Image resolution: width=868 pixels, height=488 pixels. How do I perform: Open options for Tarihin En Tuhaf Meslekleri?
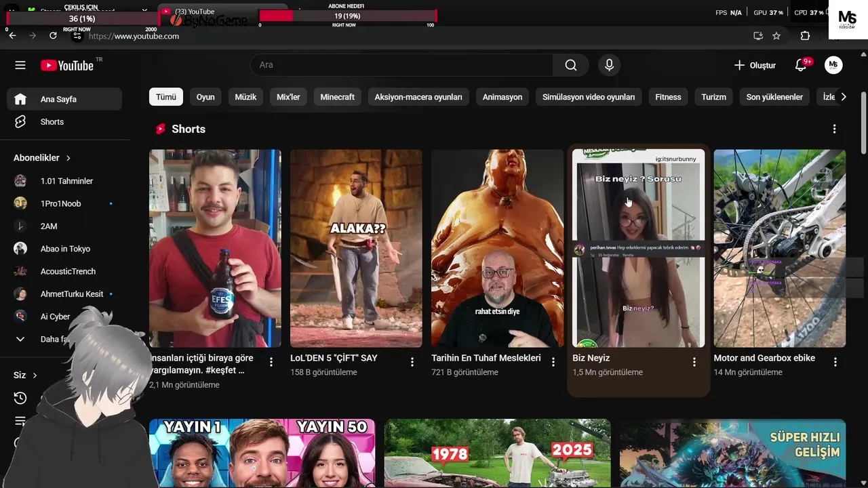[x=553, y=362]
